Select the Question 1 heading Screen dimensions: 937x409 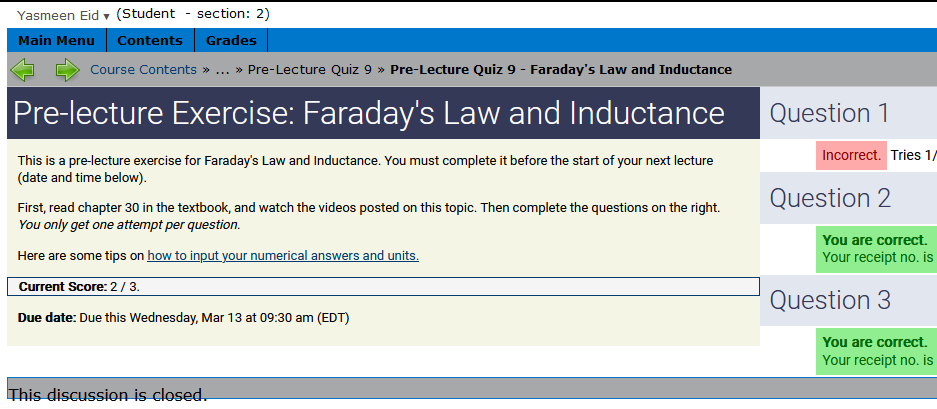[x=829, y=113]
